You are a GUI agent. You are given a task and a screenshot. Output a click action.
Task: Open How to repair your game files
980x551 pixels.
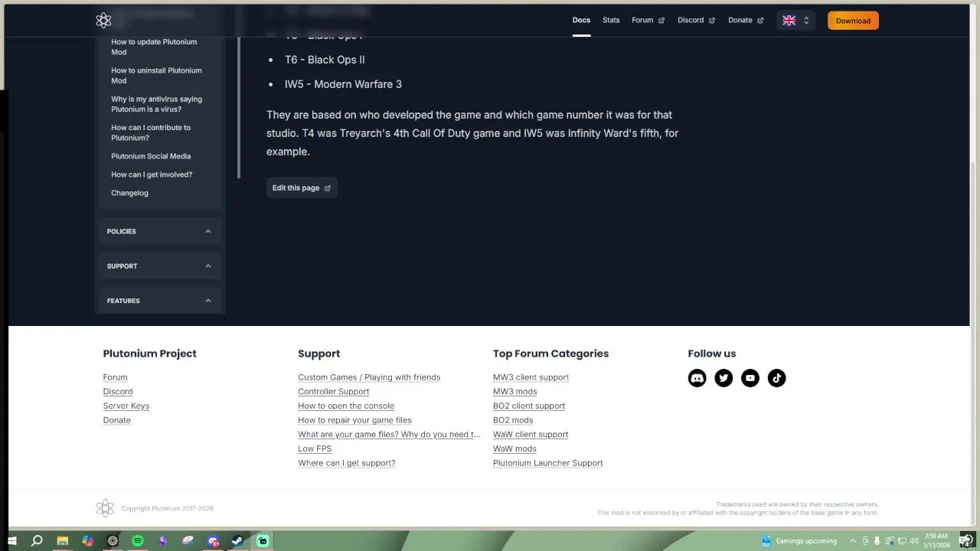[x=354, y=420]
